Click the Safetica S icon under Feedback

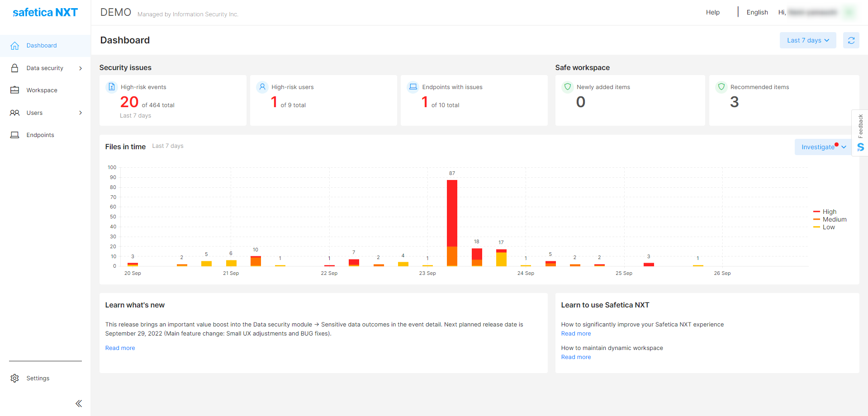click(x=860, y=147)
